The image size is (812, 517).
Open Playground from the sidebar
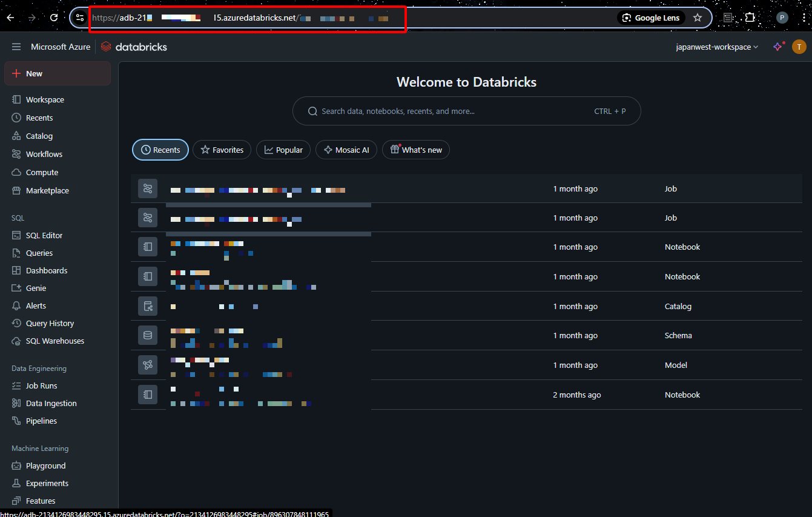[45, 465]
